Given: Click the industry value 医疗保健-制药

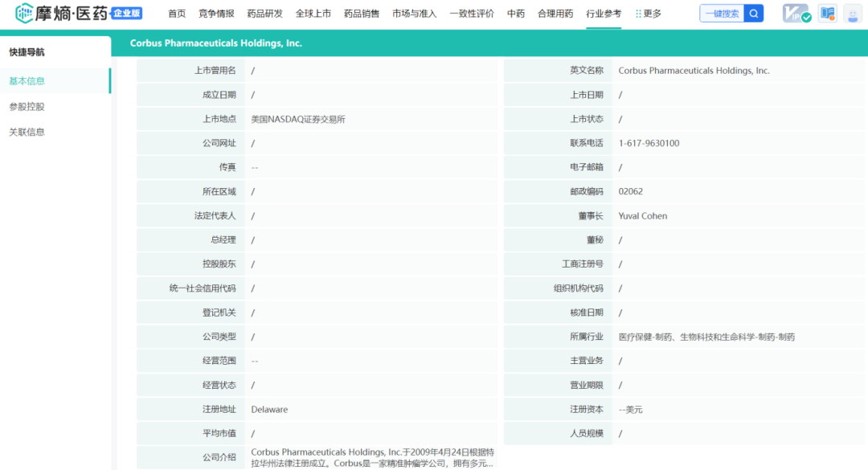Looking at the screenshot, I should [706, 337].
